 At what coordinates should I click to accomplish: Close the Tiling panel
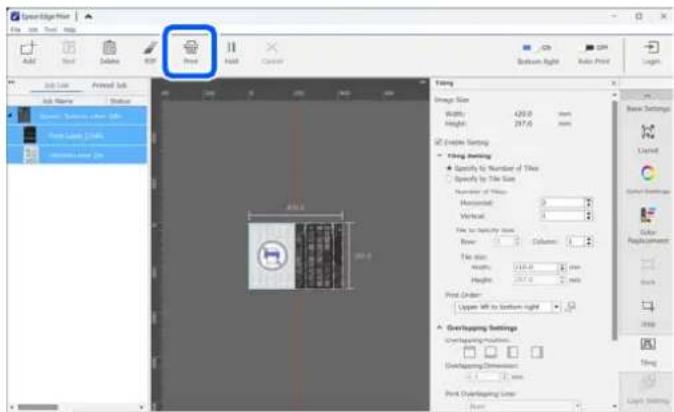(x=614, y=83)
